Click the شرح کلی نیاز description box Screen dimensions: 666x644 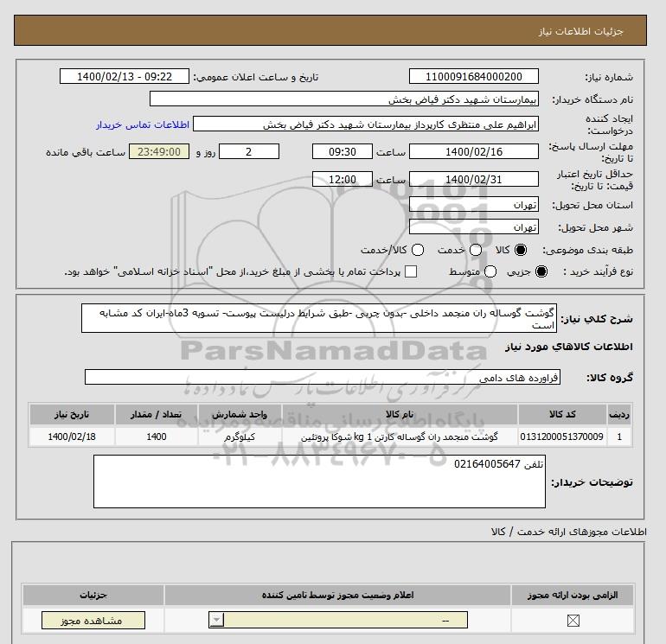[319, 318]
